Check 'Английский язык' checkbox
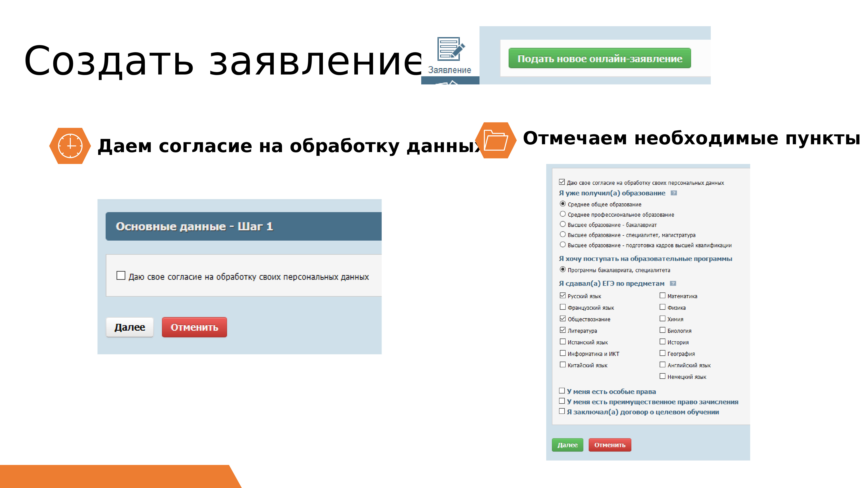The height and width of the screenshot is (488, 868). pyautogui.click(x=662, y=364)
